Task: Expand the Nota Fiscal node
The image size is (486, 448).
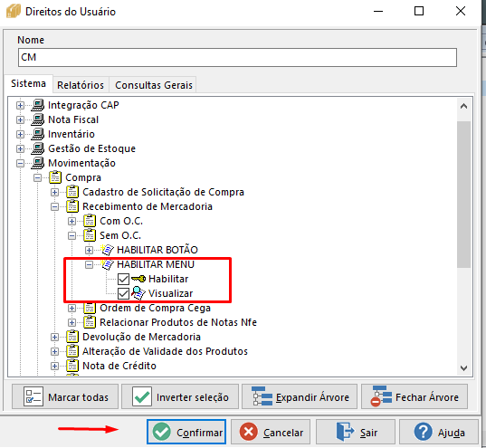Action: coord(20,120)
